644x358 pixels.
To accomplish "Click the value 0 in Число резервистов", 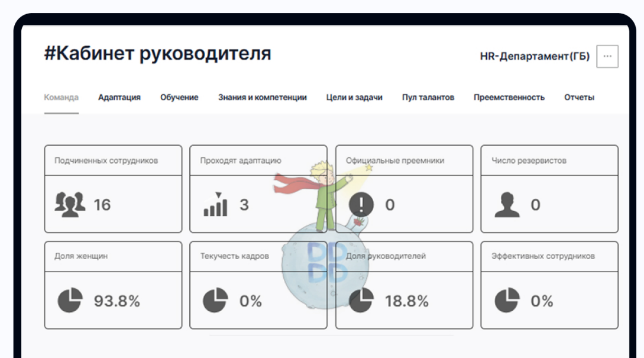I will [x=536, y=205].
